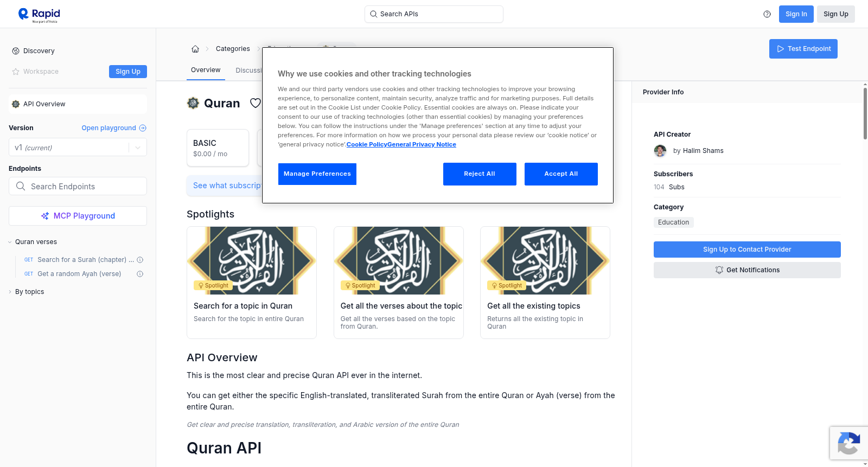This screenshot has width=868, height=467.
Task: Click Accept All cookies
Action: click(x=561, y=174)
